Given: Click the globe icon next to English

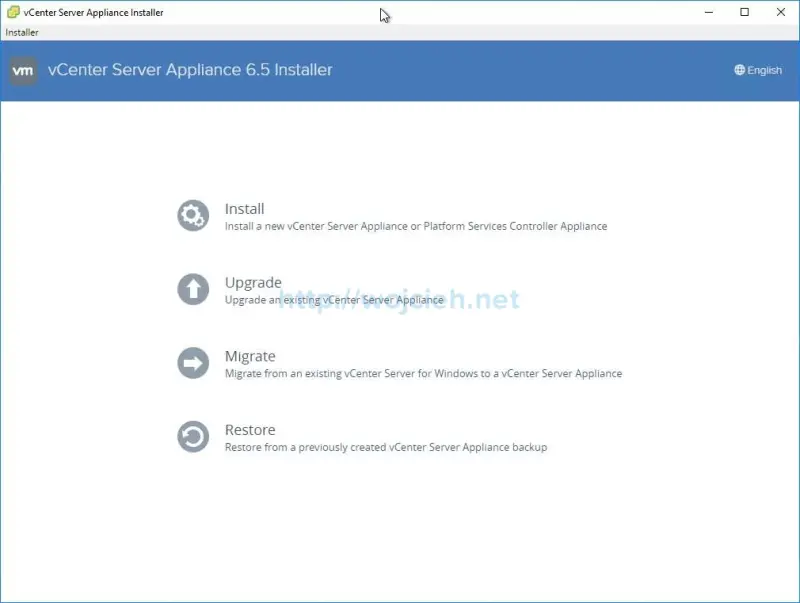Looking at the screenshot, I should (x=739, y=70).
